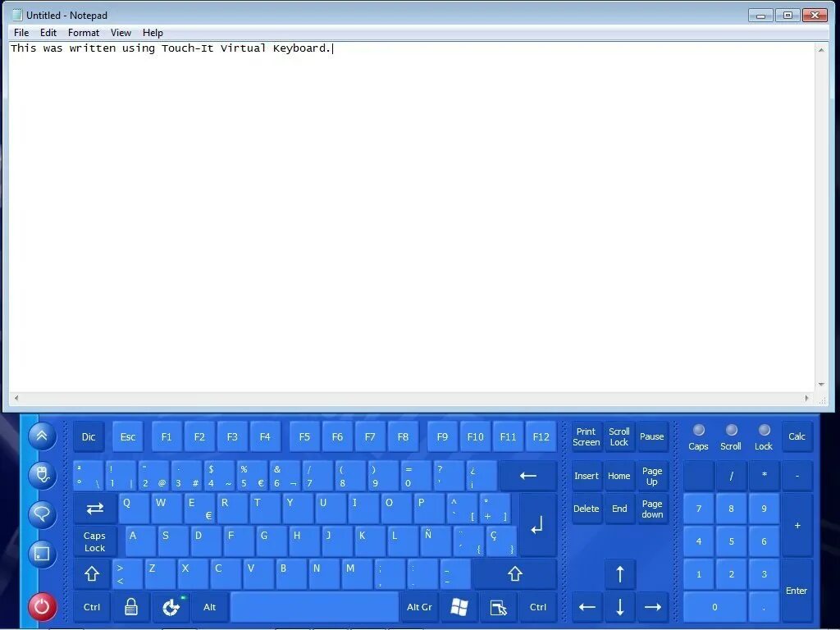This screenshot has width=840, height=630.
Task: Click the square window icon on sidebar
Action: click(x=42, y=554)
